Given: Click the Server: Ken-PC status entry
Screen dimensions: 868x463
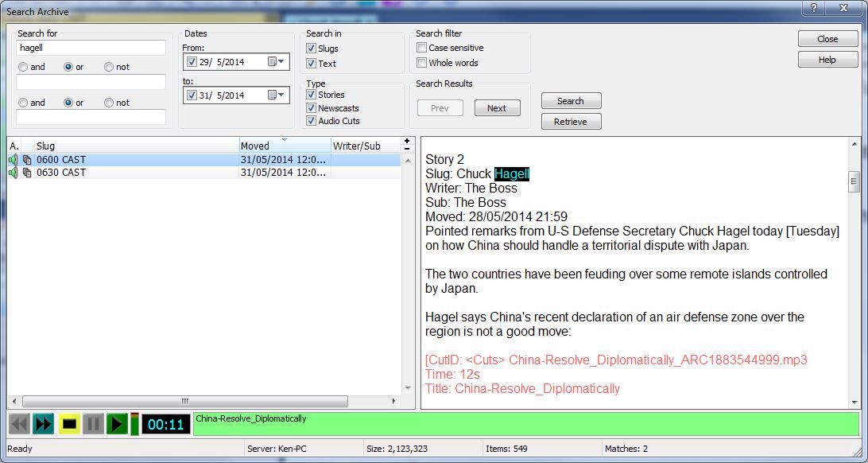Looking at the screenshot, I should 277,449.
